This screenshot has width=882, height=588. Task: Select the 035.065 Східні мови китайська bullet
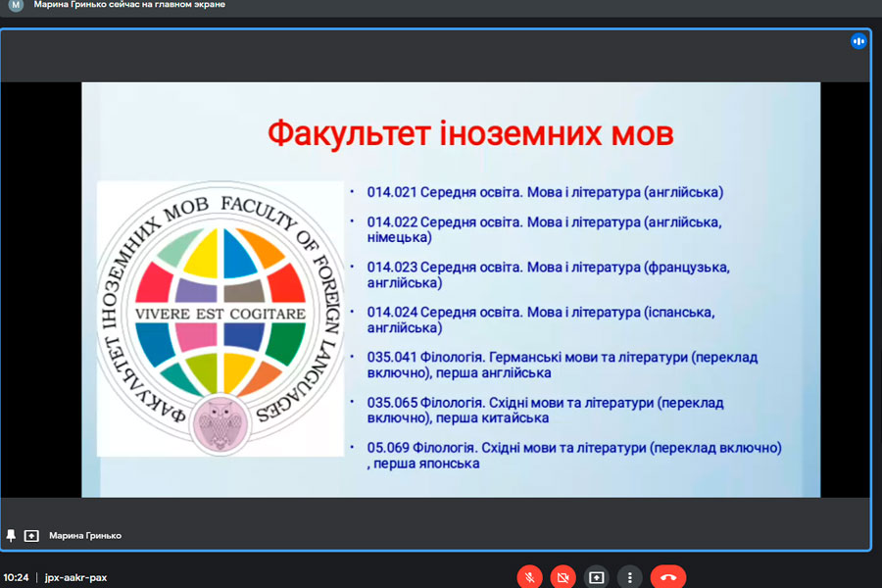pyautogui.click(x=546, y=411)
